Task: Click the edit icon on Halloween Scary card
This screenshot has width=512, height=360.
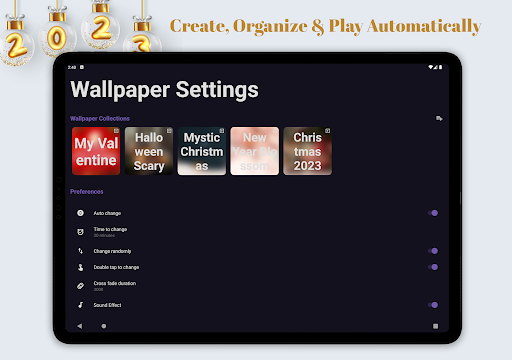Action: (169, 131)
